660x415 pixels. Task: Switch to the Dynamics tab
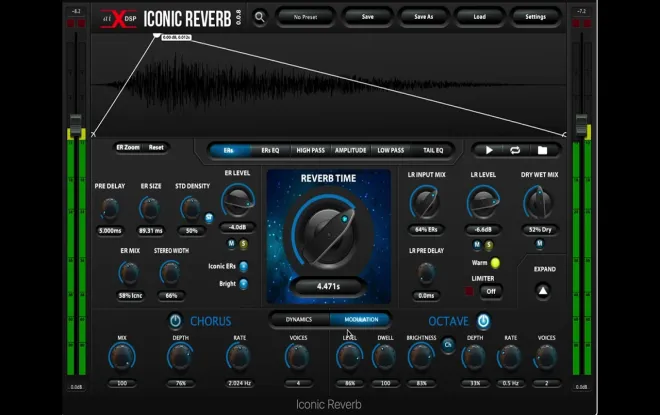coord(299,319)
